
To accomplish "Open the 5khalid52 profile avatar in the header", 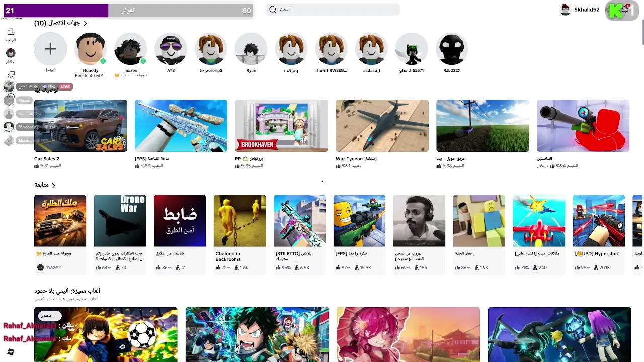I will 566,10.
